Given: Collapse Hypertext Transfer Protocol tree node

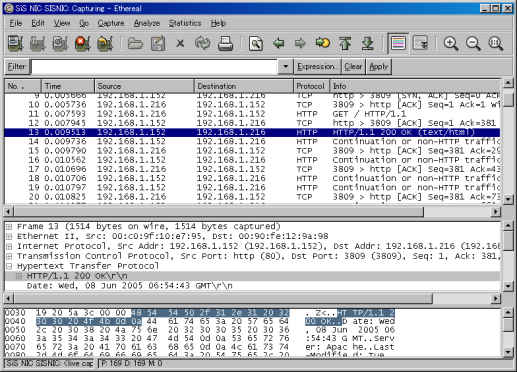Looking at the screenshot, I should click(x=9, y=266).
